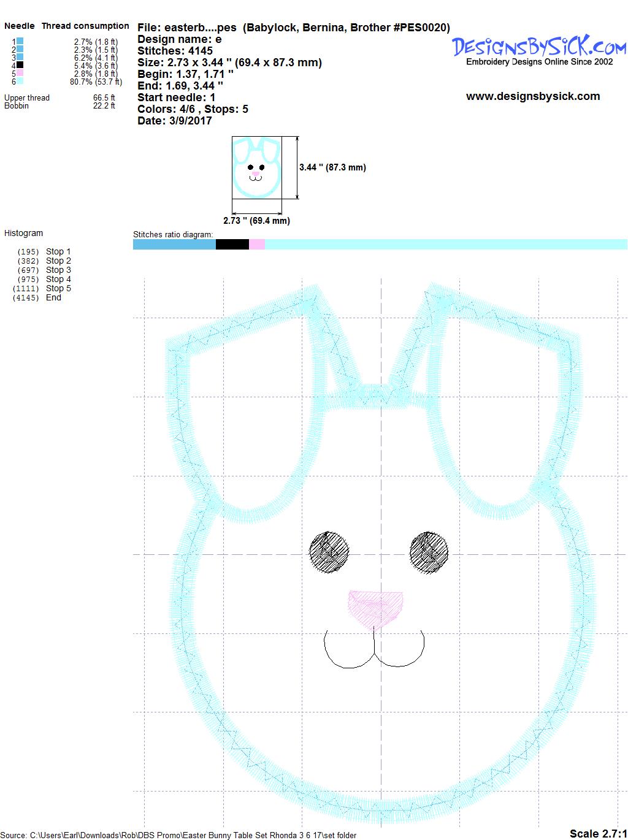Click black segment of stitches ratio bar
This screenshot has height=840, width=628.
coord(232,245)
